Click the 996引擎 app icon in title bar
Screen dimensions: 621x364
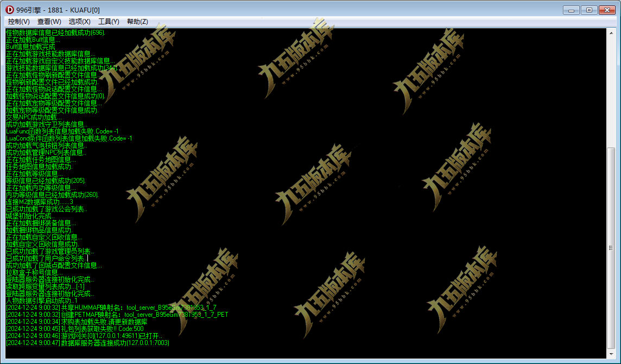(x=10, y=10)
